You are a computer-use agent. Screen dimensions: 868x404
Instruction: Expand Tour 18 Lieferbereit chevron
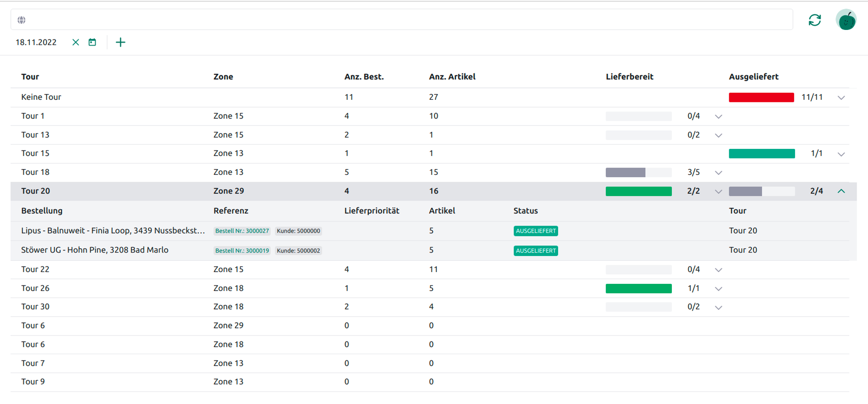tap(718, 173)
